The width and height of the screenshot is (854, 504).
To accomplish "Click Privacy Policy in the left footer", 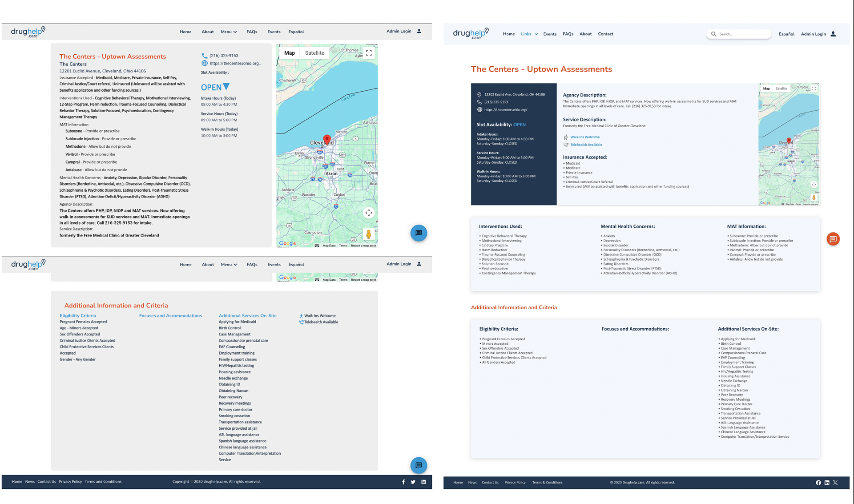I will pyautogui.click(x=70, y=482).
